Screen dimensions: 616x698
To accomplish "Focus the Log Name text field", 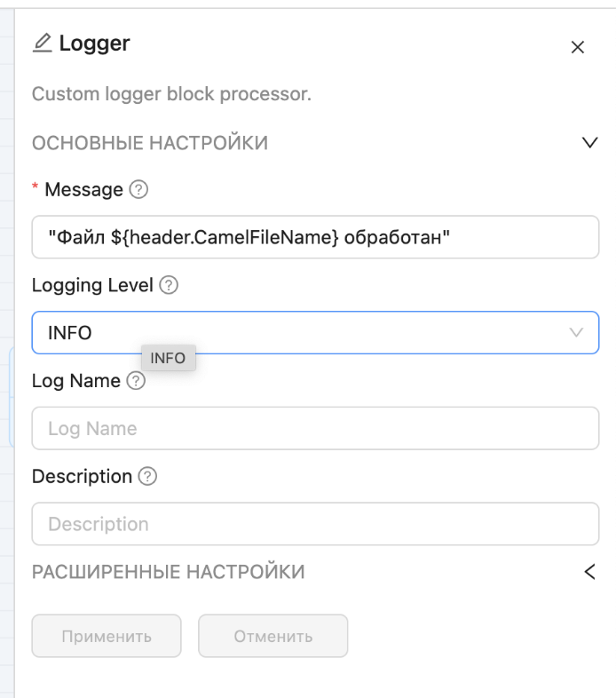I will (x=315, y=429).
